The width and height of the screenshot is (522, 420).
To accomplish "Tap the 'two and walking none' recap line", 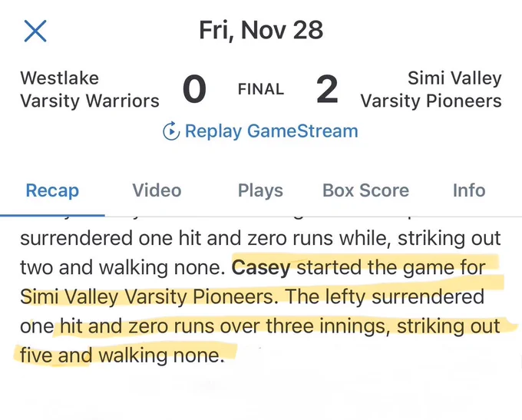I will click(x=123, y=267).
